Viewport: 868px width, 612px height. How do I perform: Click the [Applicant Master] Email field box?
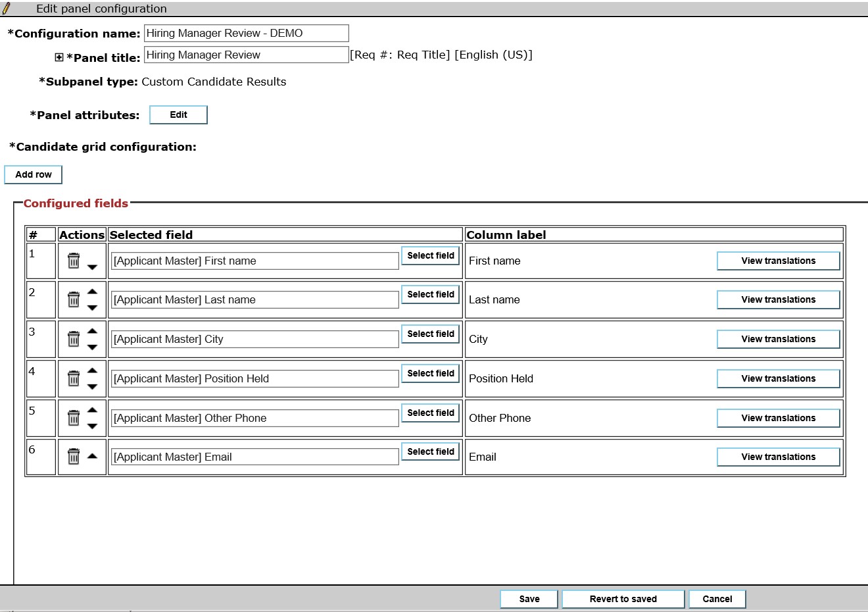255,457
